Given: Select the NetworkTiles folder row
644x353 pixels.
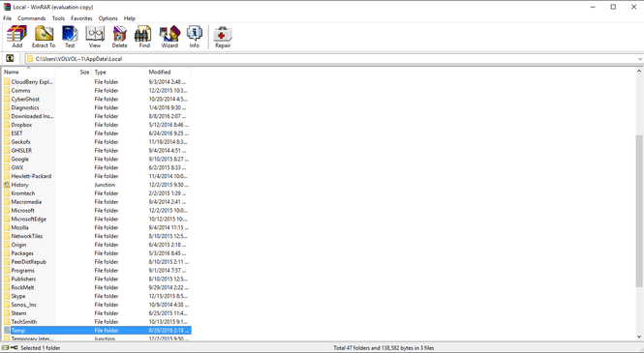Looking at the screenshot, I should (97, 236).
